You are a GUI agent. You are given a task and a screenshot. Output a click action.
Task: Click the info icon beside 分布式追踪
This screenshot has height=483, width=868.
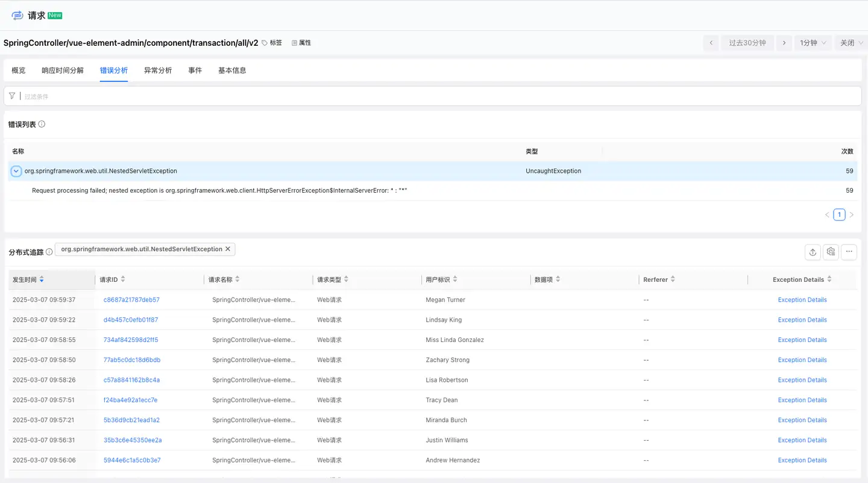(x=49, y=252)
